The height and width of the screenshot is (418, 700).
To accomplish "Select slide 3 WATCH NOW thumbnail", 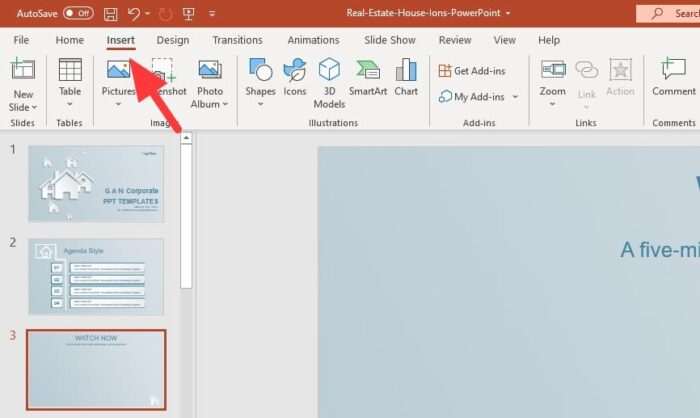I will pos(96,370).
